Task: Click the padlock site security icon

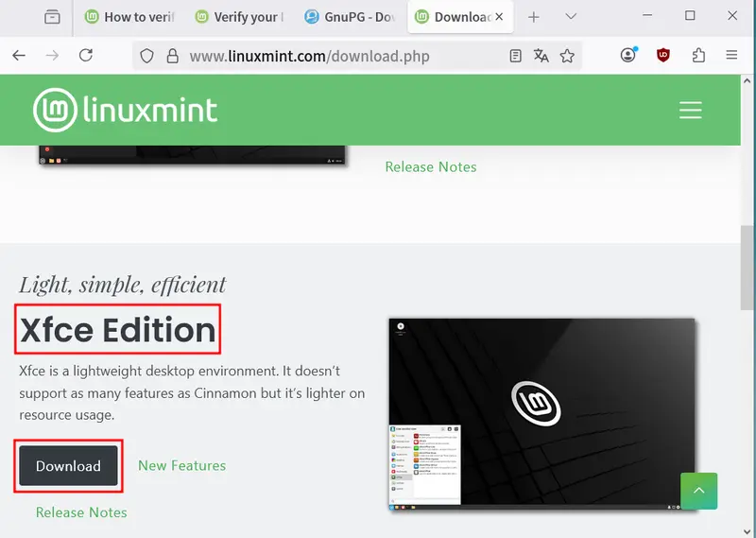Action: [172, 56]
